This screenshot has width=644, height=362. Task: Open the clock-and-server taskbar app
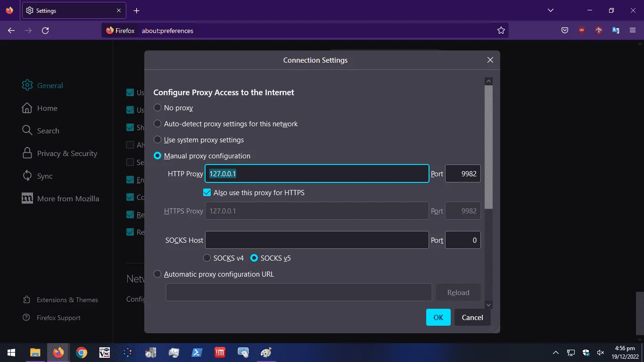151,353
